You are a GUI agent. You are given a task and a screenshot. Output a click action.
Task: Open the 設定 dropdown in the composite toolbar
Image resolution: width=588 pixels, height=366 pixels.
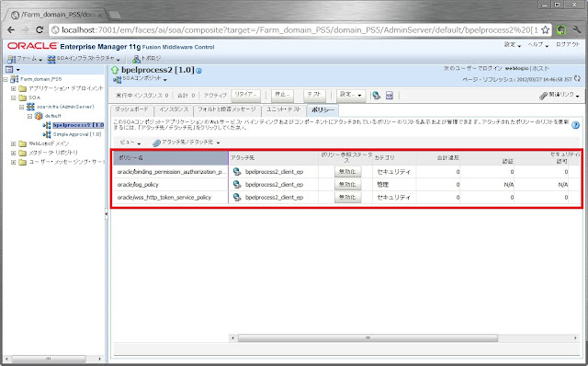351,95
